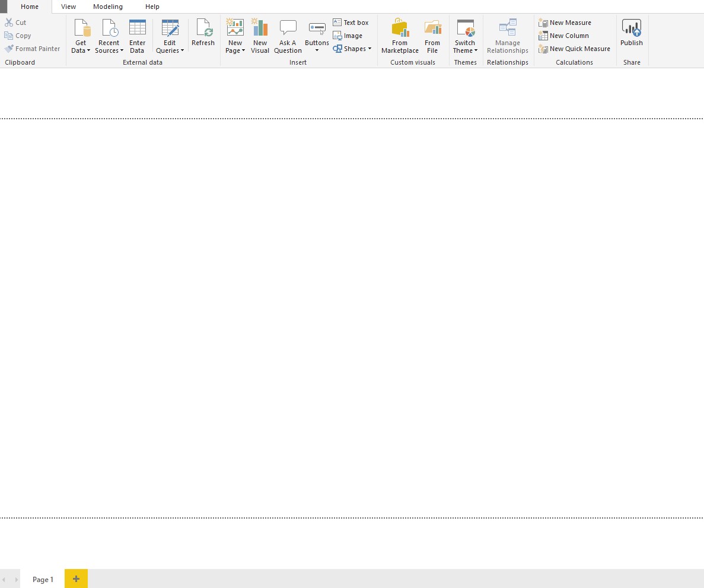The width and height of the screenshot is (704, 588).
Task: Refresh the data
Action: point(203,33)
